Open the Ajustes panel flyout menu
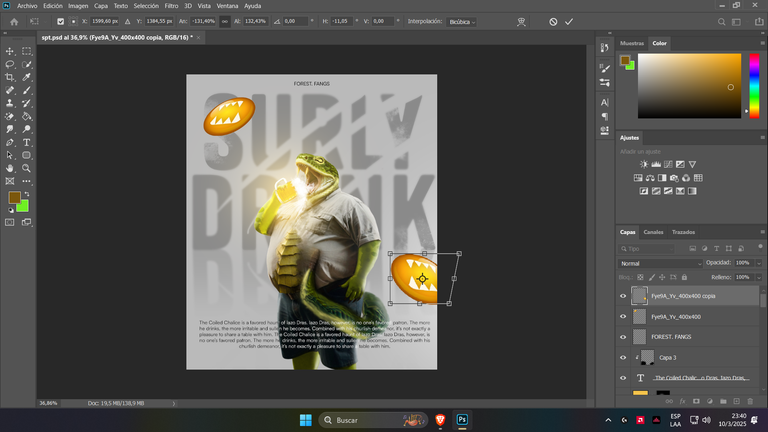Image resolution: width=768 pixels, height=432 pixels. click(762, 138)
